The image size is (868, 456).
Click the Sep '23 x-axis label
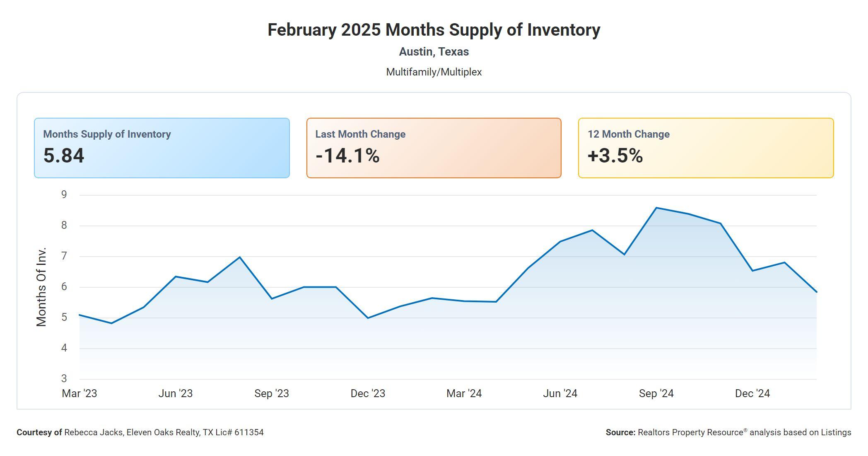(272, 393)
